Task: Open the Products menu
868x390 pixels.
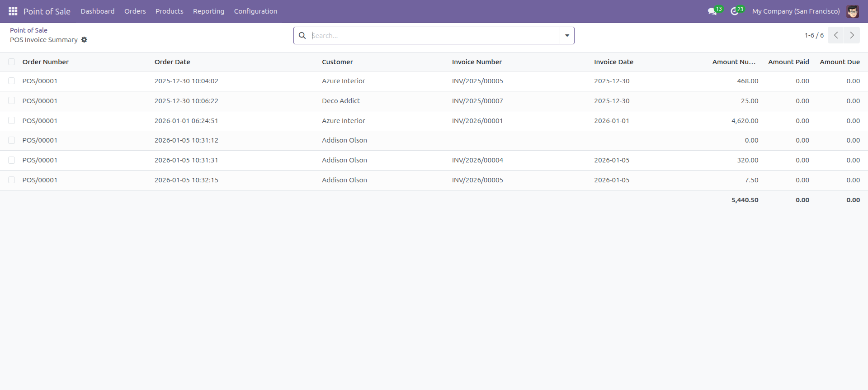Action: (x=170, y=11)
